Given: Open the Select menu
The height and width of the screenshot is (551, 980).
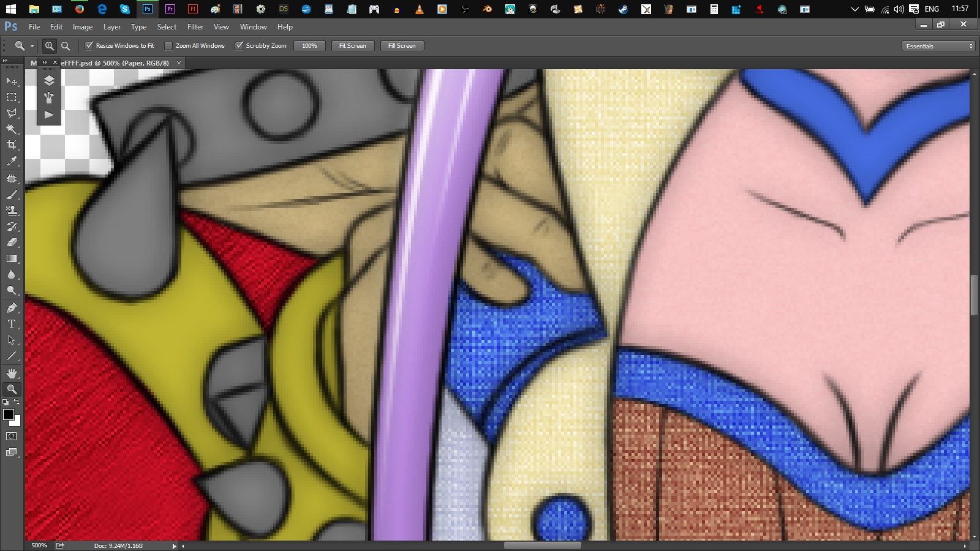Looking at the screenshot, I should click(x=167, y=27).
